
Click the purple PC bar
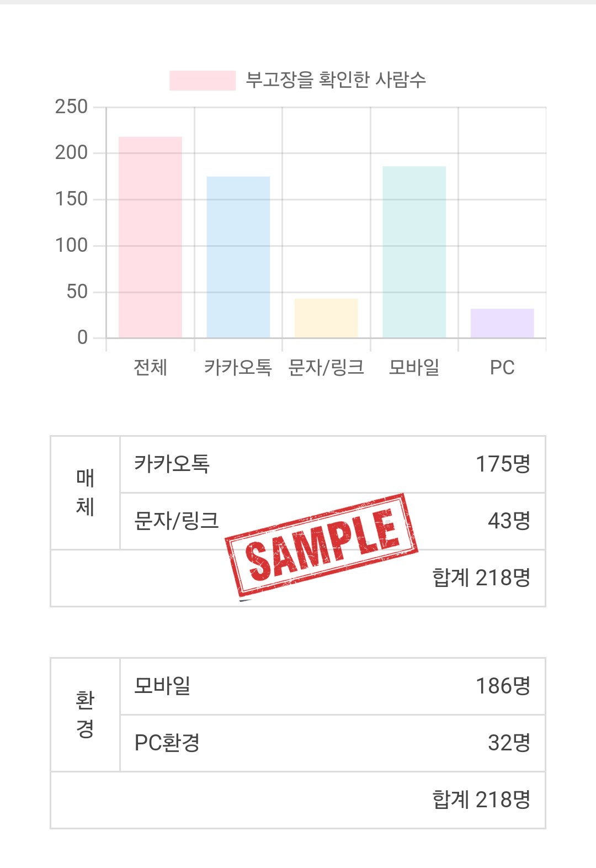pyautogui.click(x=502, y=323)
